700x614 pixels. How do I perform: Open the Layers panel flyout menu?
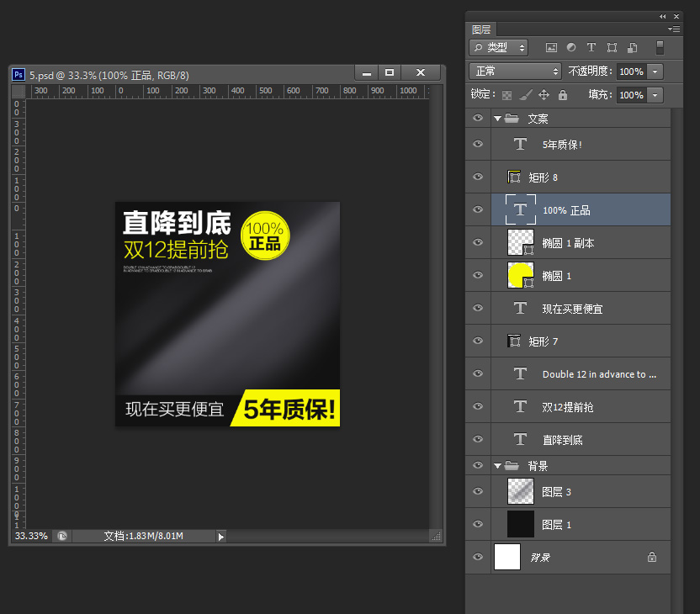pos(674,29)
